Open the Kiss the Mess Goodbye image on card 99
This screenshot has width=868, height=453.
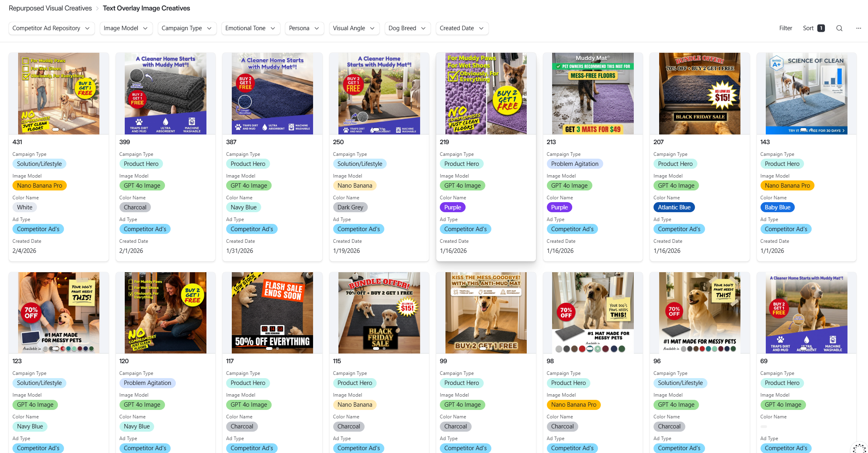(486, 313)
